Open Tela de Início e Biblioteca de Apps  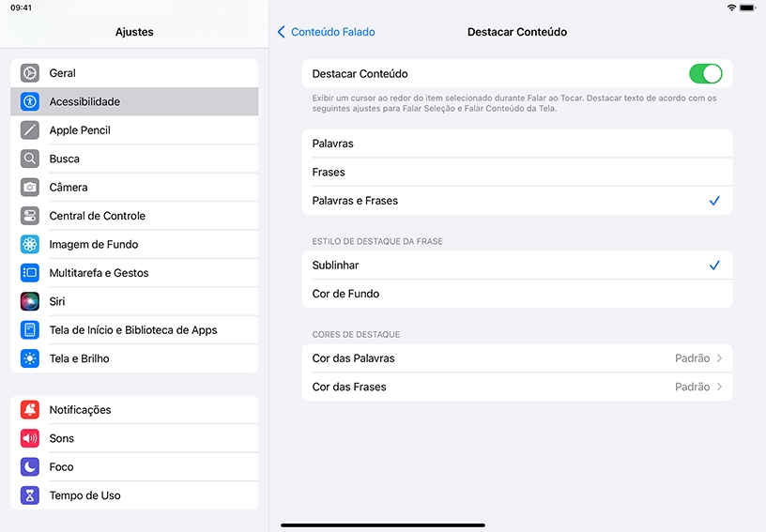133,330
